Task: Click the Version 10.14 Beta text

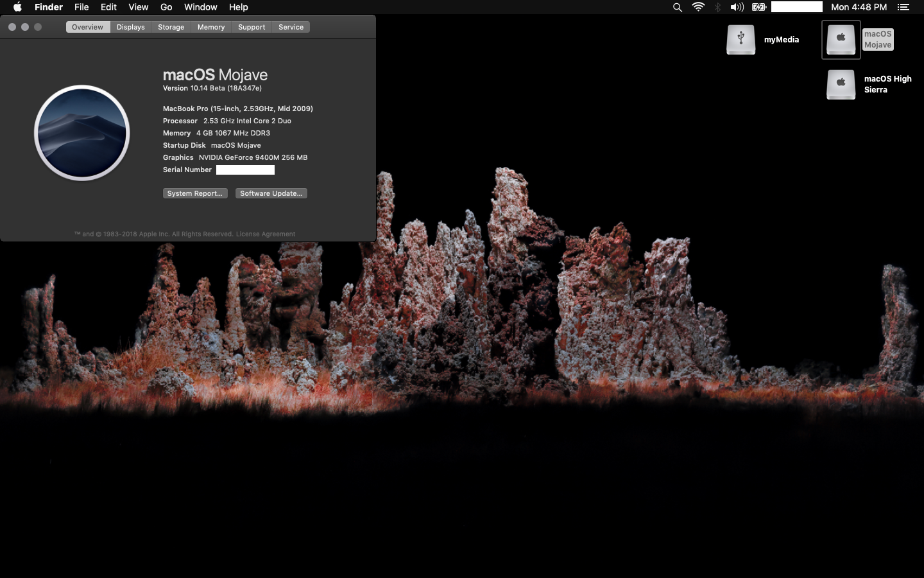Action: [212, 89]
